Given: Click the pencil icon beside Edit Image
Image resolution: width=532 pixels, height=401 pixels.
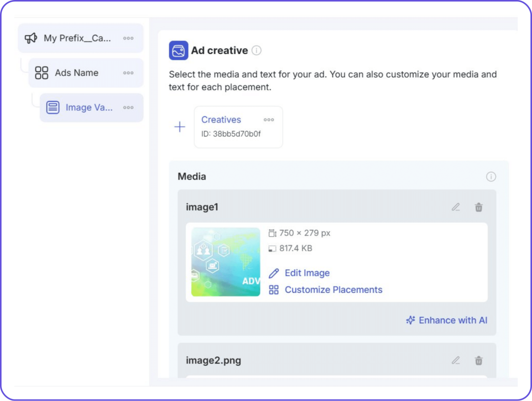Looking at the screenshot, I should (274, 273).
